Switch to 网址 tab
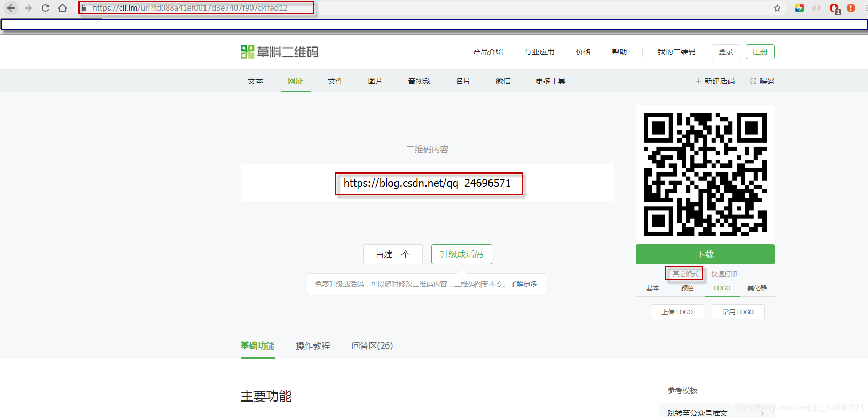The height and width of the screenshot is (417, 868). [x=295, y=81]
